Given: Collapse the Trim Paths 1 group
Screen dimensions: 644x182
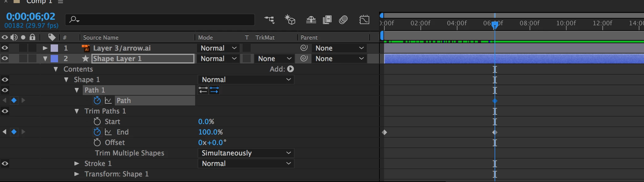Looking at the screenshot, I should coord(77,111).
